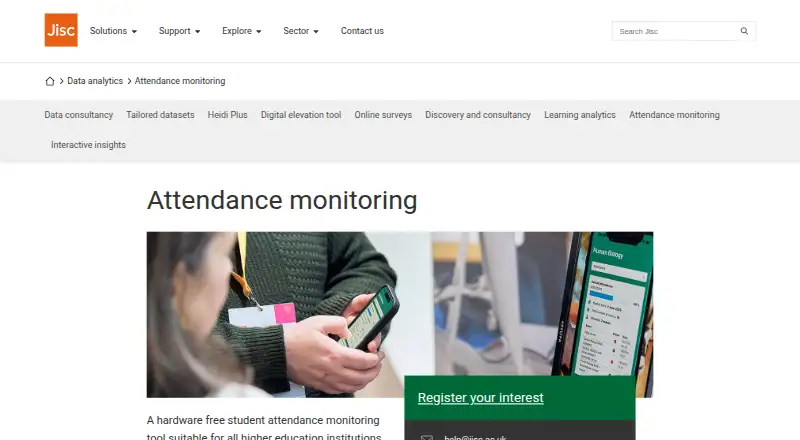Click the Attendance monitoring page heading
This screenshot has height=440, width=800.
pos(282,200)
